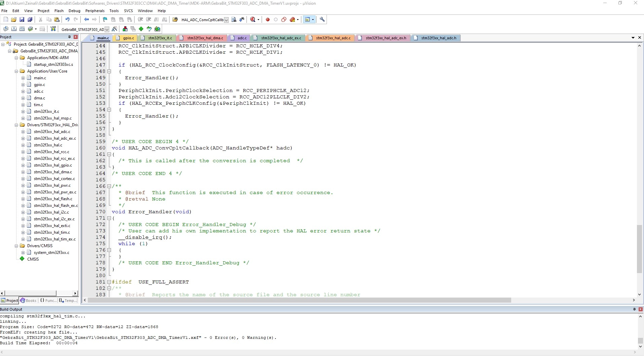The height and width of the screenshot is (356, 644).
Task: Collapse the Drivers/CMSIS group
Action: (16, 246)
